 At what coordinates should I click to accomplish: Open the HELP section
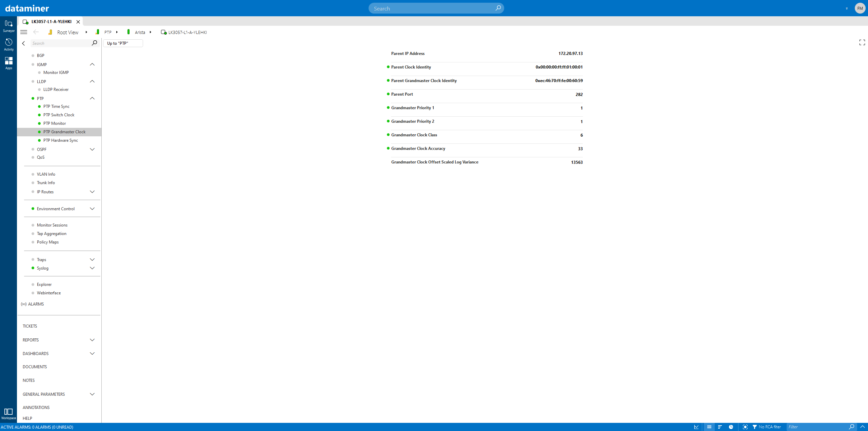pyautogui.click(x=27, y=418)
